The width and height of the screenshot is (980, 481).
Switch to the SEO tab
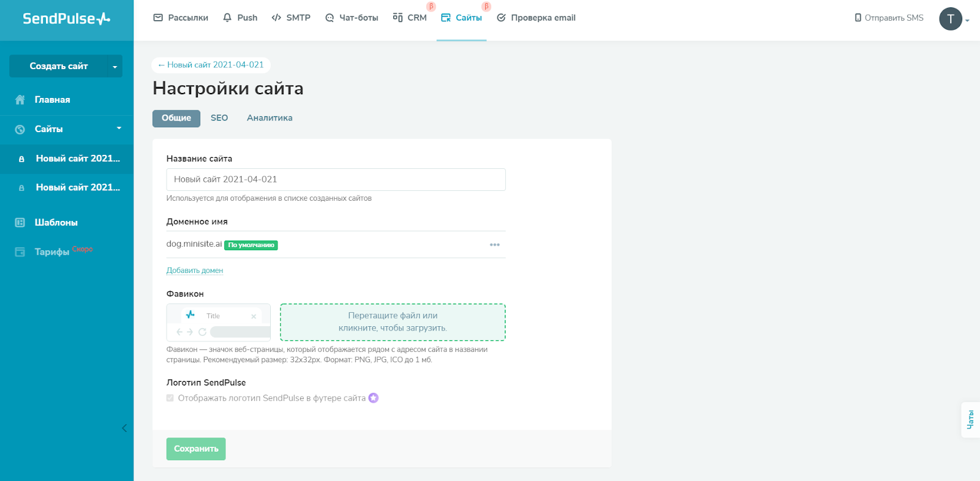click(219, 118)
